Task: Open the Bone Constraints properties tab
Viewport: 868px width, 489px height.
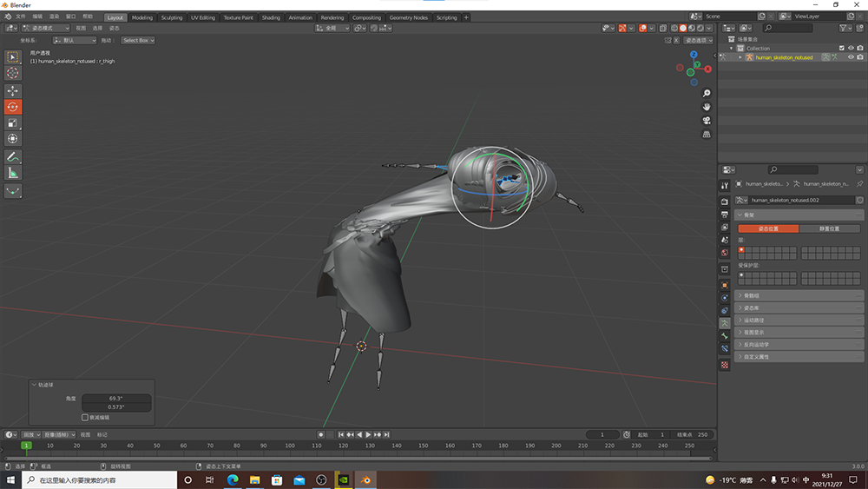Action: point(725,349)
